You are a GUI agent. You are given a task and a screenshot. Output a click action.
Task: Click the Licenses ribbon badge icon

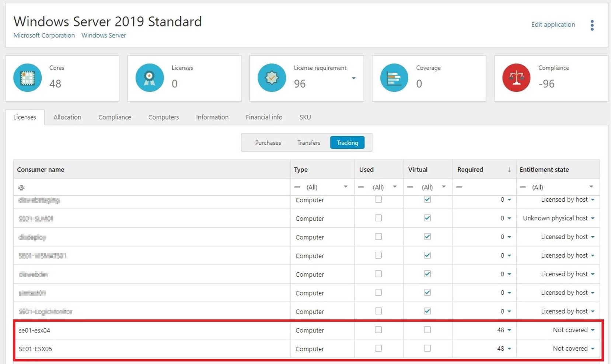(150, 78)
